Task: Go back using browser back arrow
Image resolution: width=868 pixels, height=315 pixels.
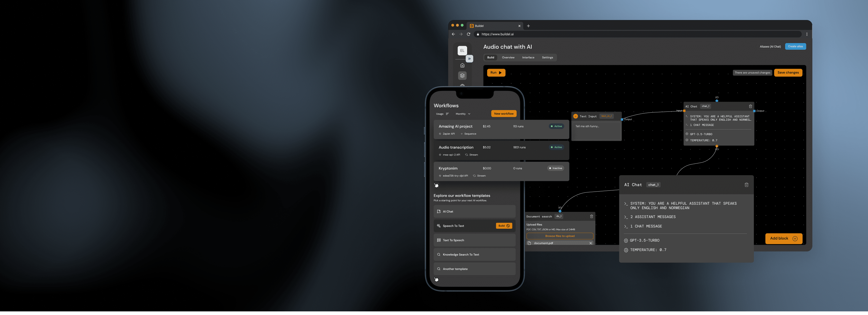Action: (453, 34)
